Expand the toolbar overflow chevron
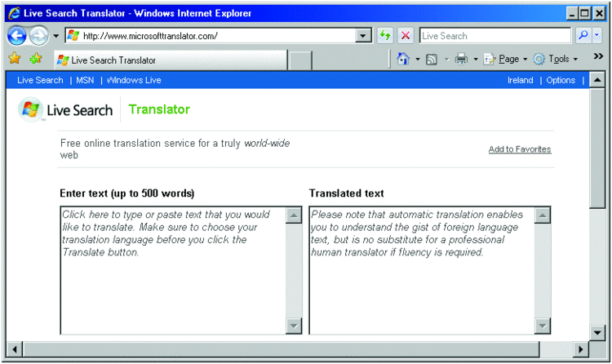Viewport: 612px width, 364px height. pyautogui.click(x=598, y=56)
